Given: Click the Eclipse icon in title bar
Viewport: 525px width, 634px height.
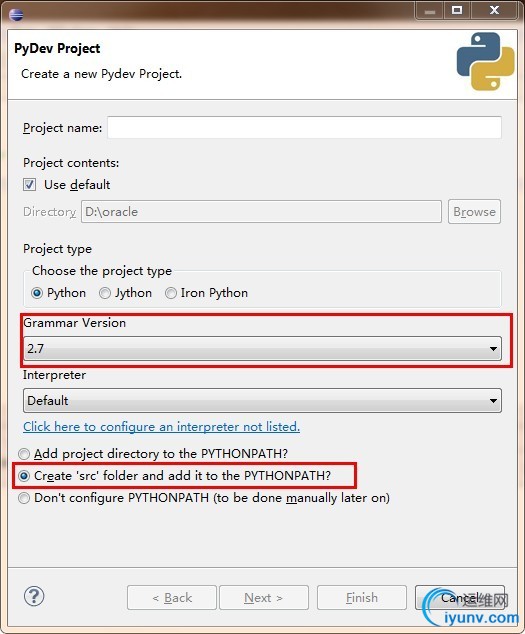Looking at the screenshot, I should 16,14.
